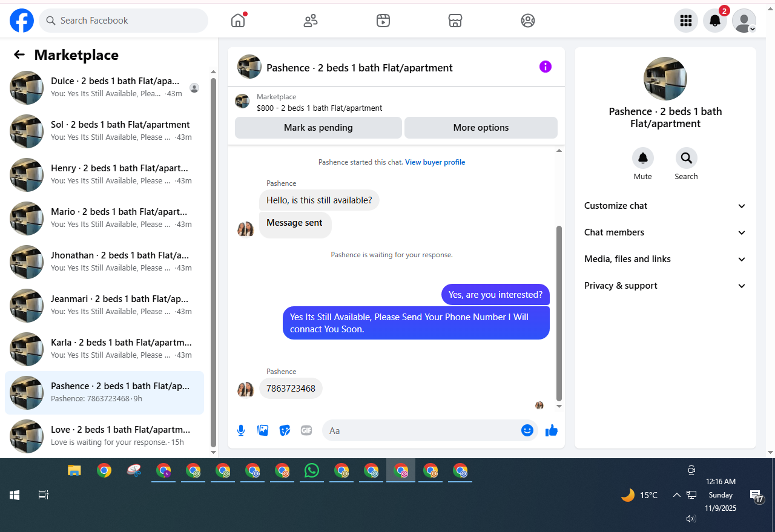
Task: Search in conversation using magnifier icon
Action: coord(687,159)
